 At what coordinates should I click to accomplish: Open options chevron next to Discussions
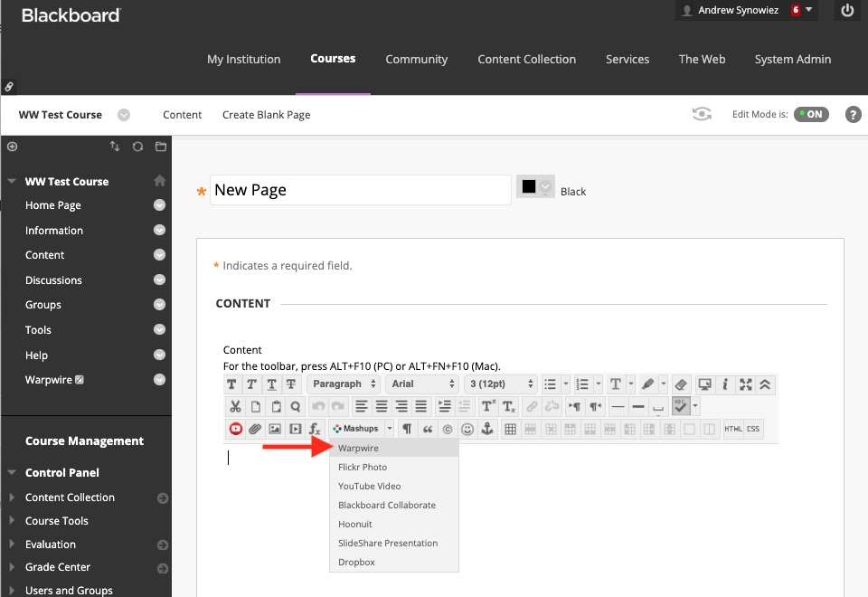tap(159, 280)
